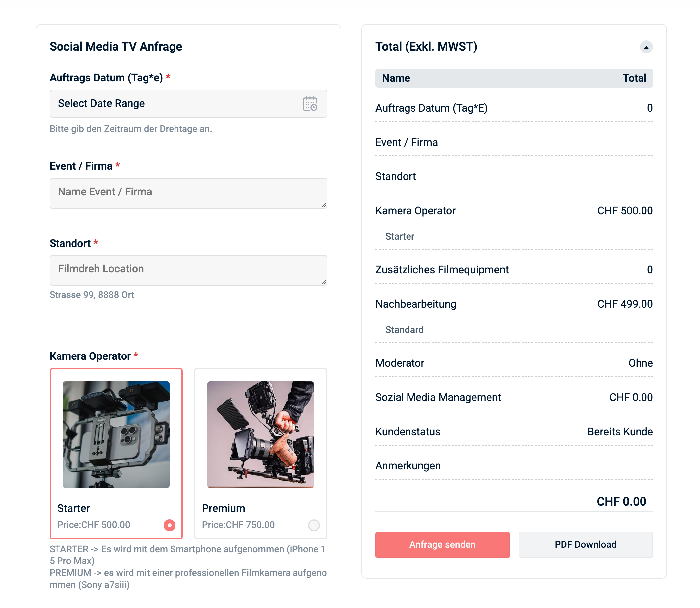Click the Premium Price:CHF 750.00 text

(x=238, y=525)
